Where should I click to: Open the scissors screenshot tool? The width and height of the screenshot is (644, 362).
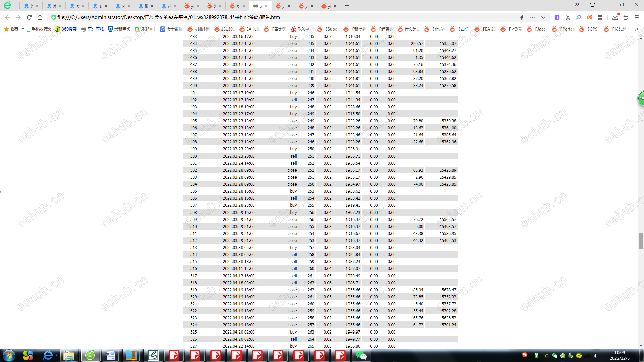pos(568,17)
